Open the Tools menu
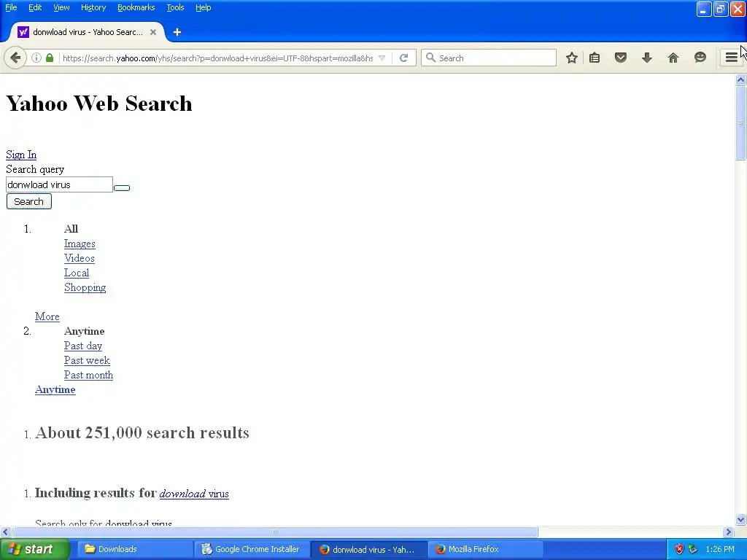Viewport: 747px width, 560px height. coord(175,7)
